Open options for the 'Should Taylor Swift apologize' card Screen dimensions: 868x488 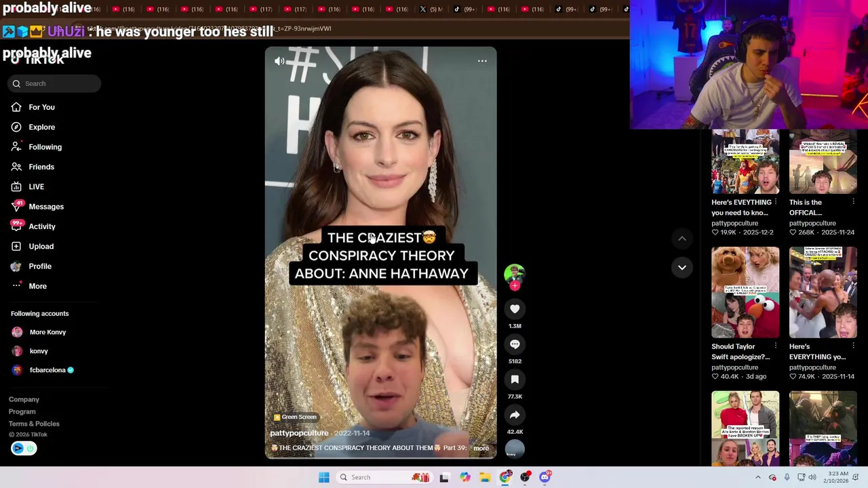click(x=776, y=346)
